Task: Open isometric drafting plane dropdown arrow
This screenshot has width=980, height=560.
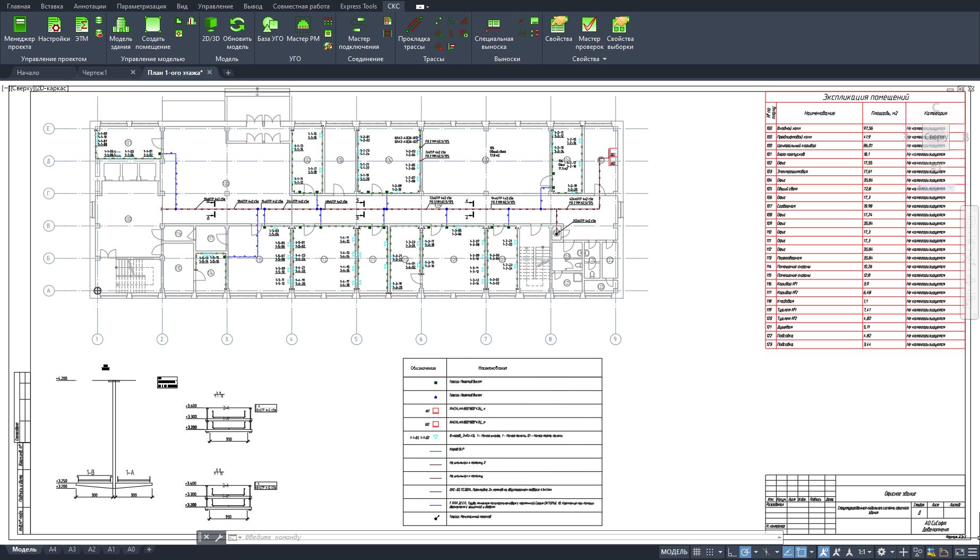Action: [777, 552]
